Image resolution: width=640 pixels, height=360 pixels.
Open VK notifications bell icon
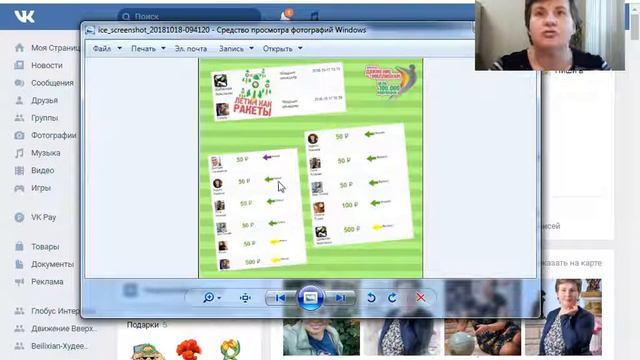[x=286, y=15]
